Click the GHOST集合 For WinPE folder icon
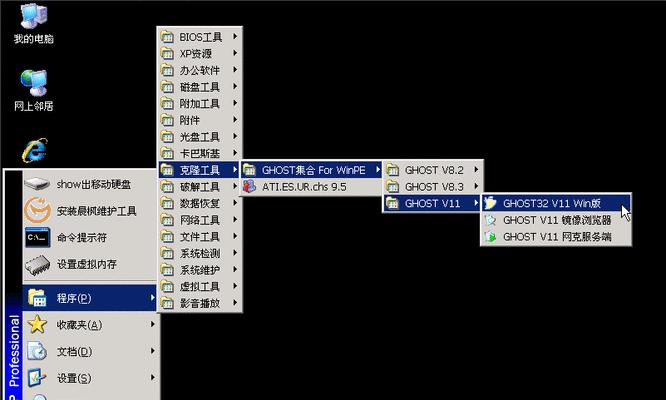666x400 pixels. coord(249,170)
